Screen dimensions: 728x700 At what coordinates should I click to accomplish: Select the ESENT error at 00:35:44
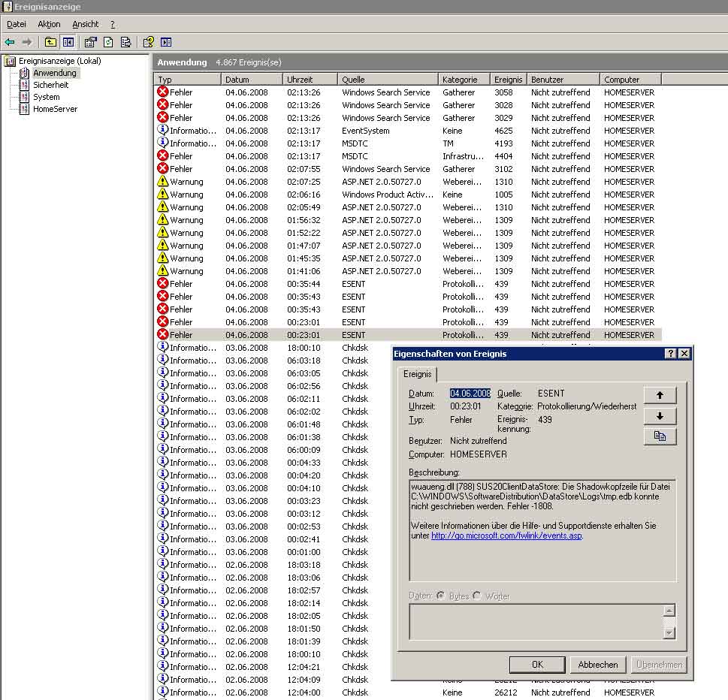[x=408, y=284]
